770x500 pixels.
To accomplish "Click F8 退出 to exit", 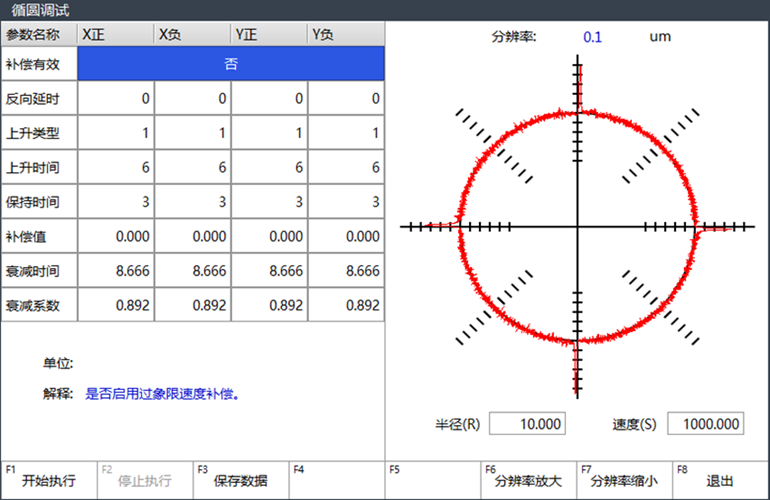I will [720, 479].
